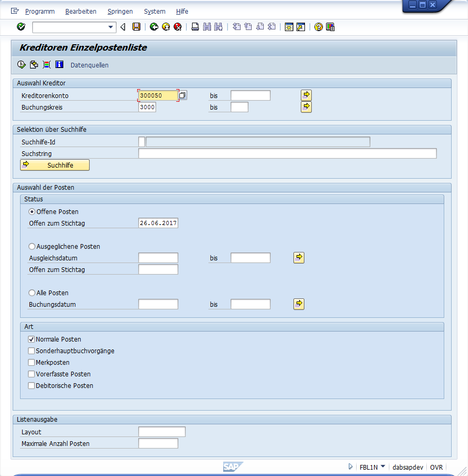Screen dimensions: 468x476
Task: Click the green checkmark Enter icon
Action: pos(21,27)
